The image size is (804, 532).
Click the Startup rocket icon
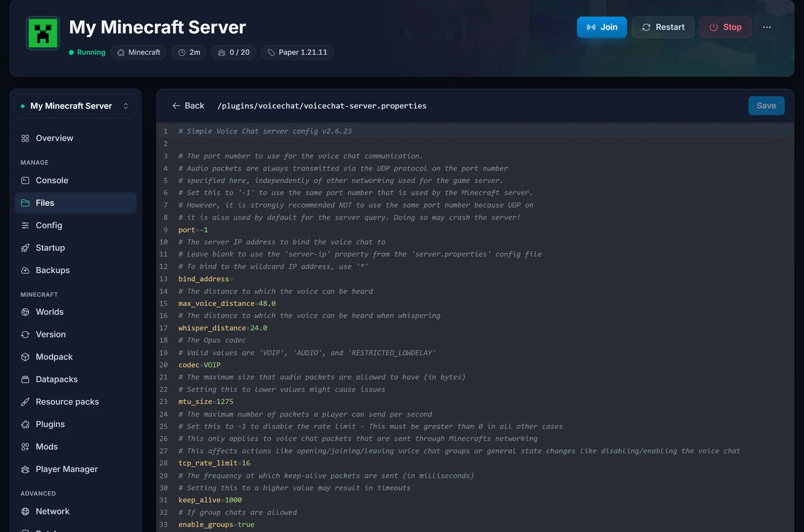25,248
